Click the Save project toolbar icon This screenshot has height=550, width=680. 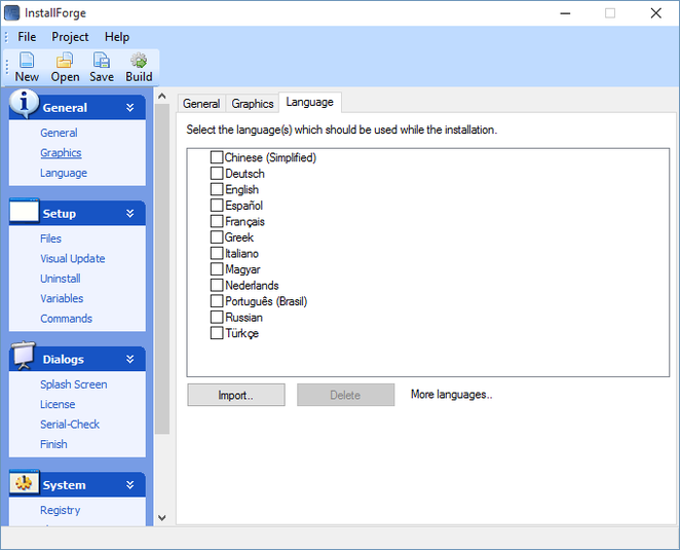101,60
